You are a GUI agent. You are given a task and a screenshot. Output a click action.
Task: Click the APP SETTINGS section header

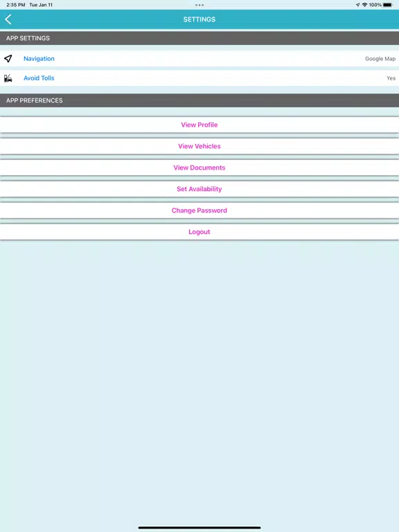[199, 38]
